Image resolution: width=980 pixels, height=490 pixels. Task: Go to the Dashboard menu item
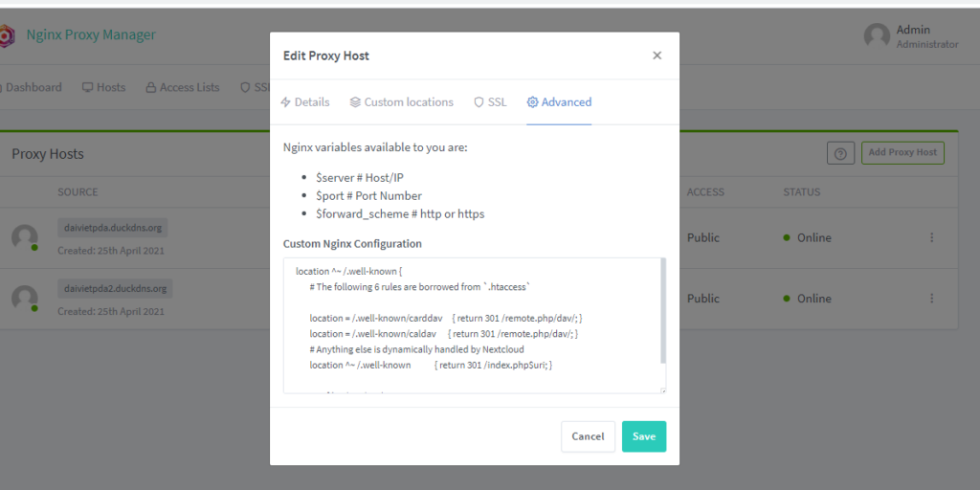point(31,87)
